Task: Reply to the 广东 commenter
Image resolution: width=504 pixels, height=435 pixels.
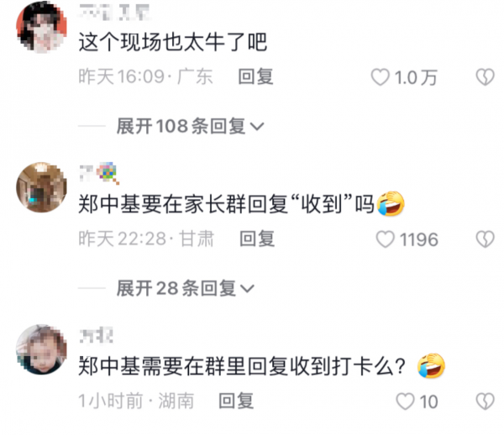Action: pos(255,76)
